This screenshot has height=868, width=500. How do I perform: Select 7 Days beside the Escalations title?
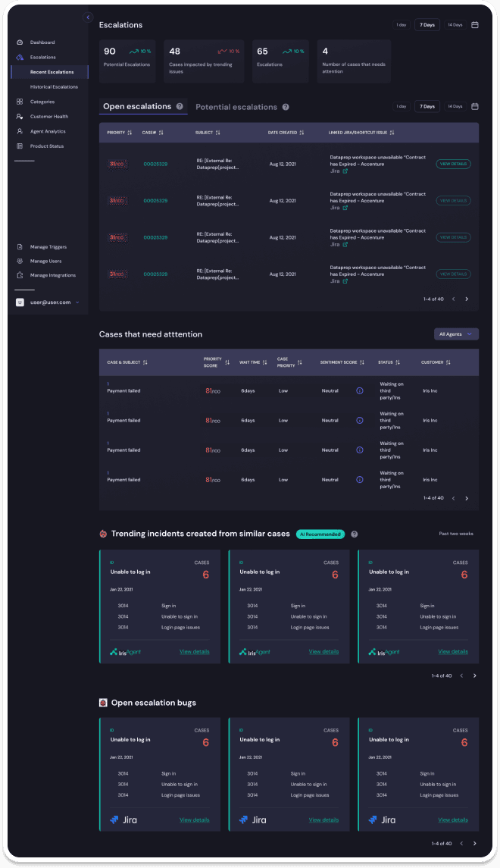click(427, 25)
